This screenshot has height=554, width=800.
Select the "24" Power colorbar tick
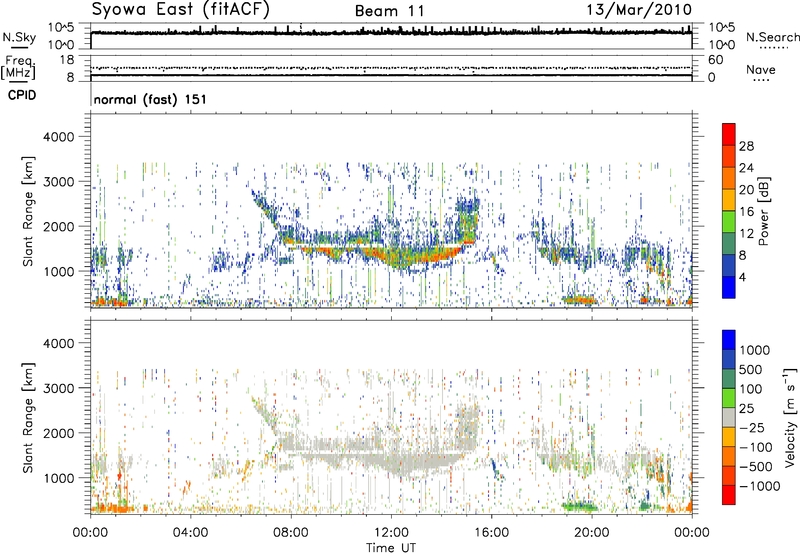click(x=746, y=168)
